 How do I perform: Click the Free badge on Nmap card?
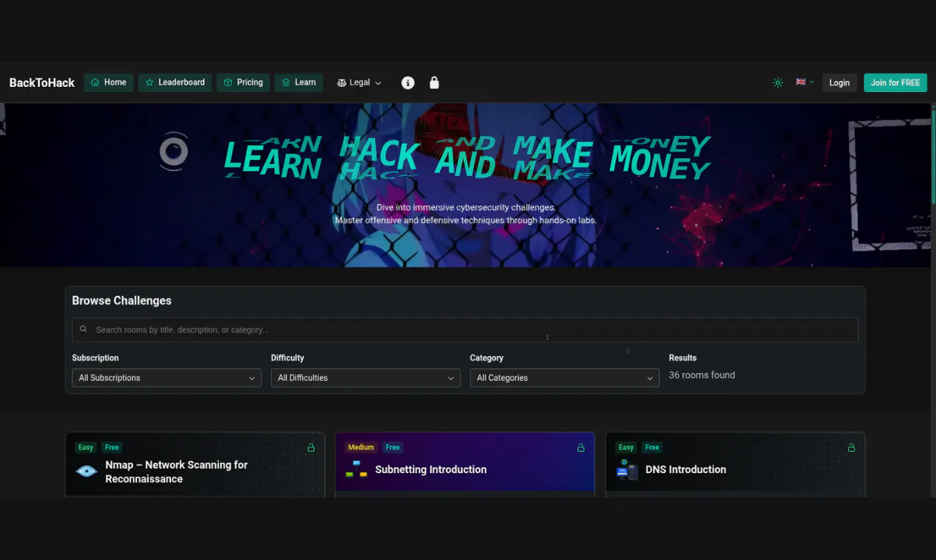click(x=112, y=447)
